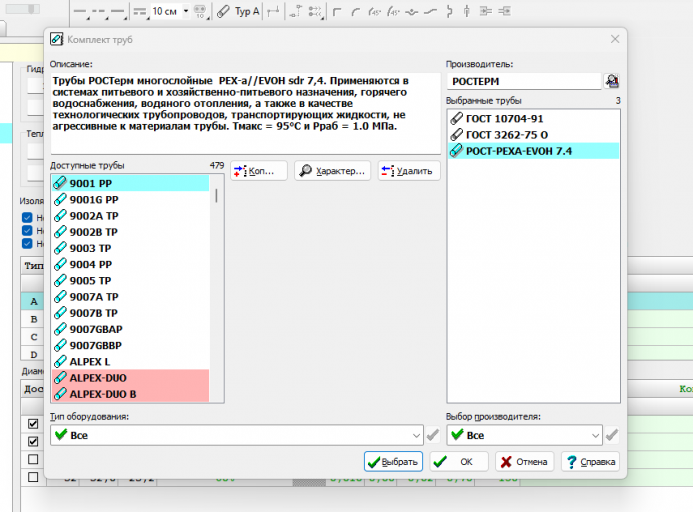This screenshot has height=512, width=693.
Task: Click the 10 см spacing input field
Action: pyautogui.click(x=166, y=11)
